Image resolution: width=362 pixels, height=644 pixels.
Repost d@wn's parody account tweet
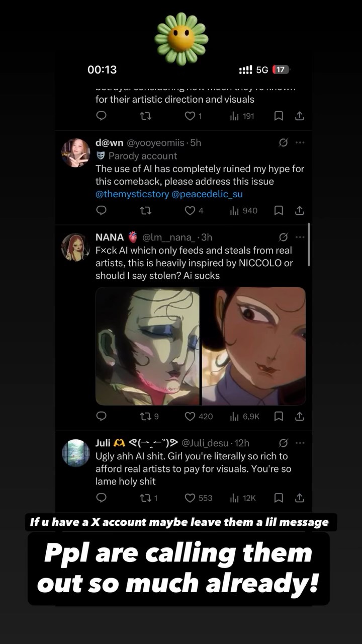[145, 211]
